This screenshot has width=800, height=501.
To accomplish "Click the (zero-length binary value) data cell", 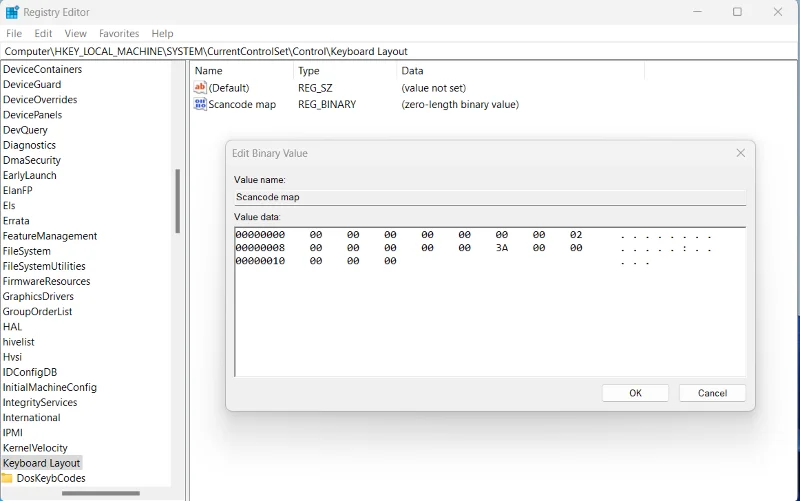I will (460, 105).
